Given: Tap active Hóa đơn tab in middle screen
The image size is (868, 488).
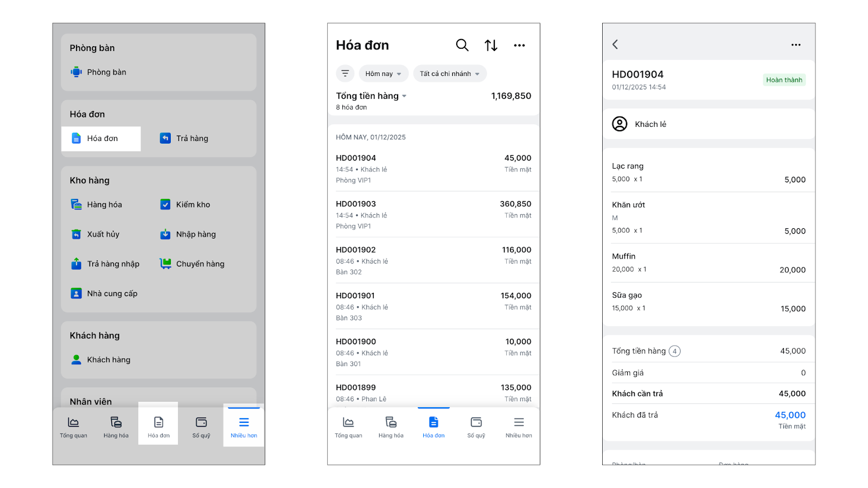Looking at the screenshot, I should 433,427.
